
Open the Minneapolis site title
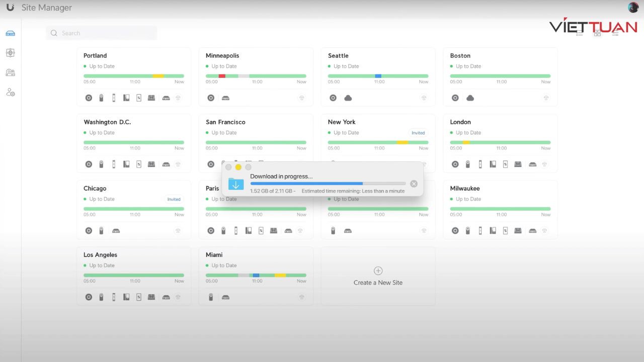[x=222, y=56]
